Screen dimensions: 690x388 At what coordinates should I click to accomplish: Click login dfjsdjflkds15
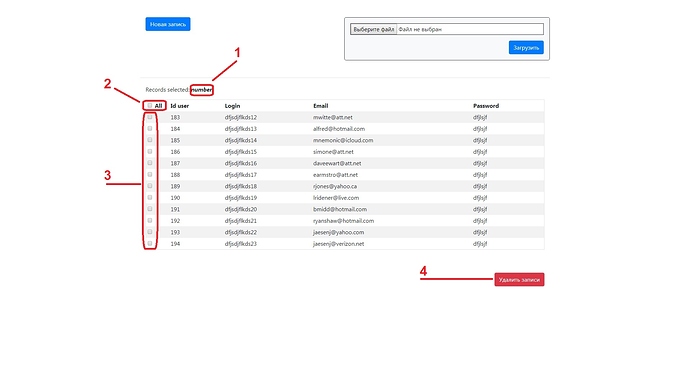point(241,152)
